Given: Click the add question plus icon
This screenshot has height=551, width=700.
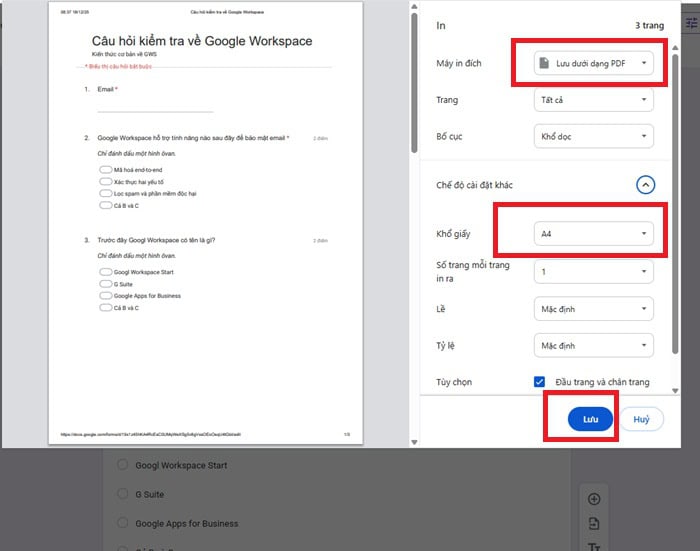Looking at the screenshot, I should coord(594,499).
